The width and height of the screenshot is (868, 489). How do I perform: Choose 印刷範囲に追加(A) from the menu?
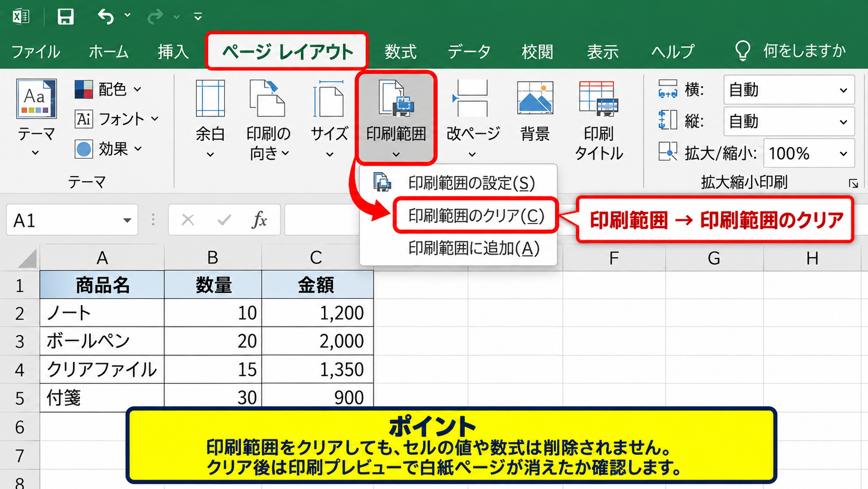pos(458,248)
